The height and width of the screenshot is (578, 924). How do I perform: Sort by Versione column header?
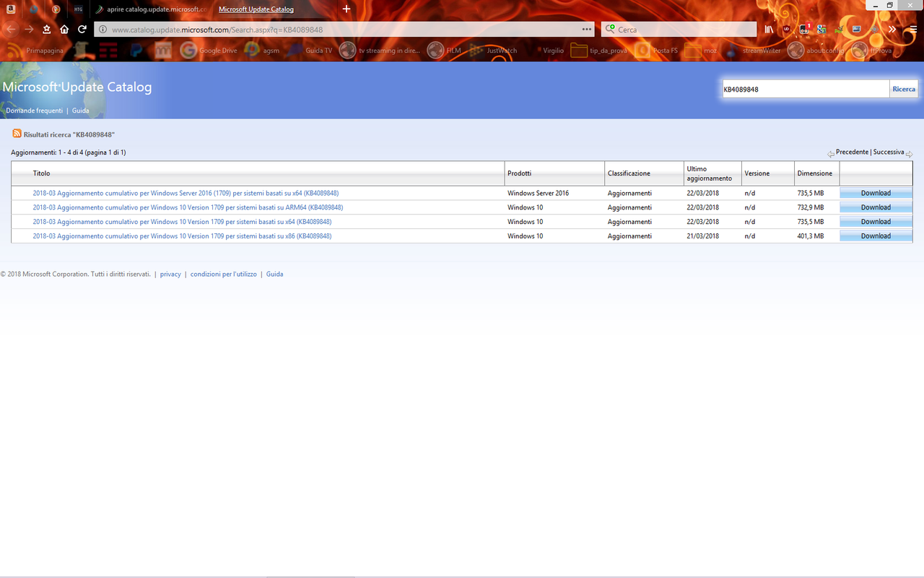coord(757,173)
